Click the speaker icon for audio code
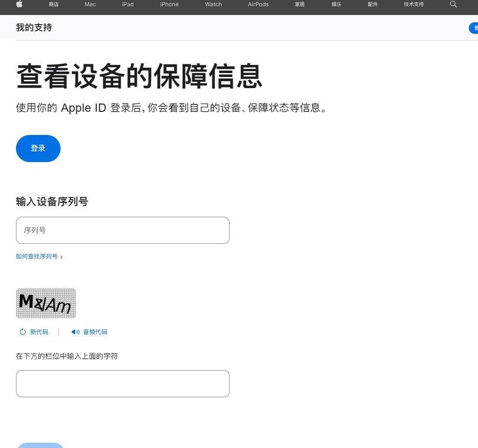The width and height of the screenshot is (478, 448). (x=75, y=332)
